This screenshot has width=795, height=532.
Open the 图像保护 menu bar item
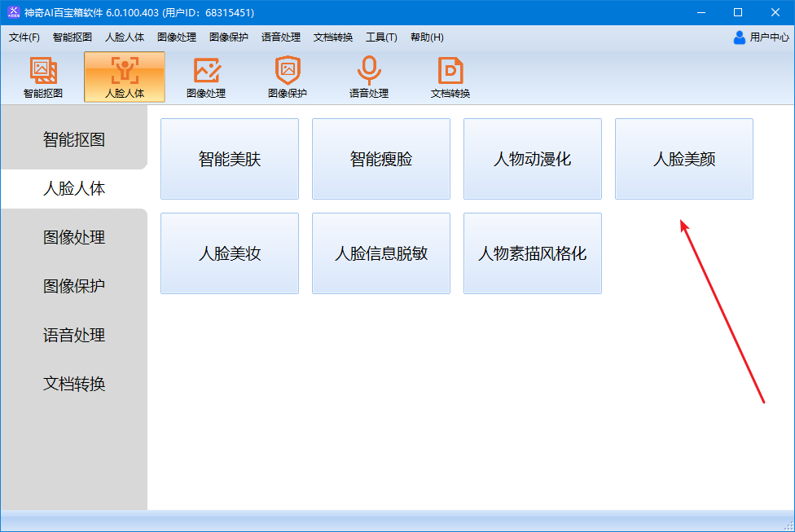coord(229,37)
